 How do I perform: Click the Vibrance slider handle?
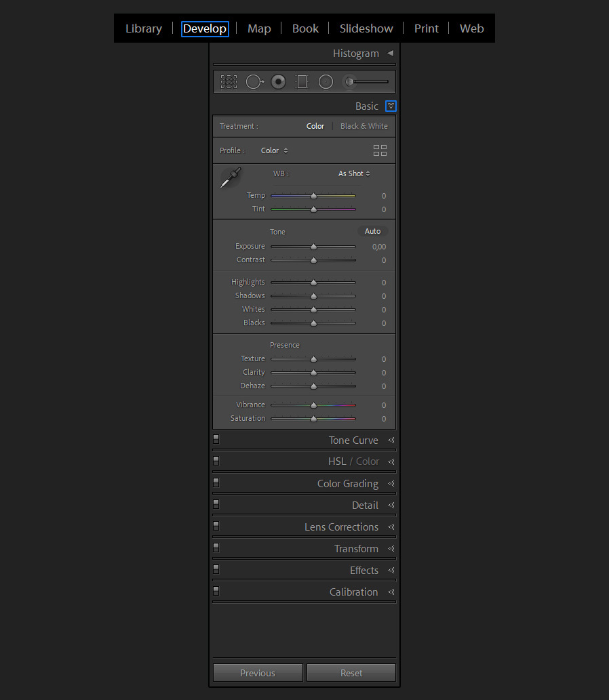click(314, 405)
